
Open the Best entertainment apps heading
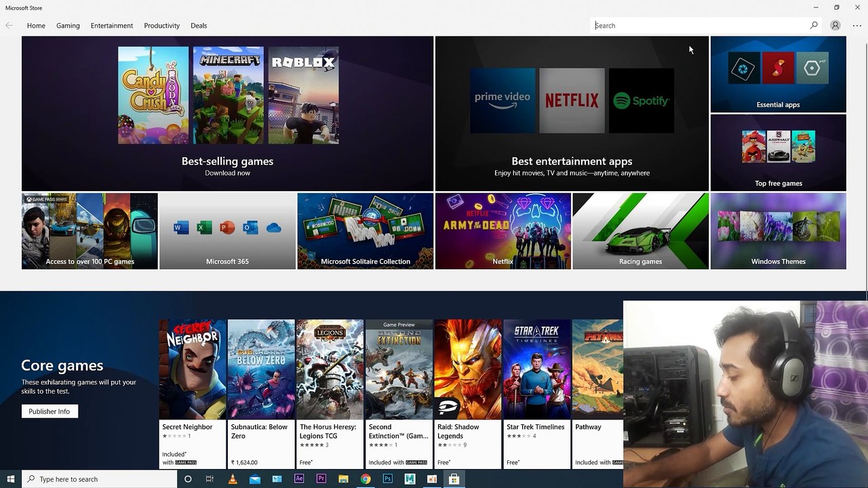572,161
